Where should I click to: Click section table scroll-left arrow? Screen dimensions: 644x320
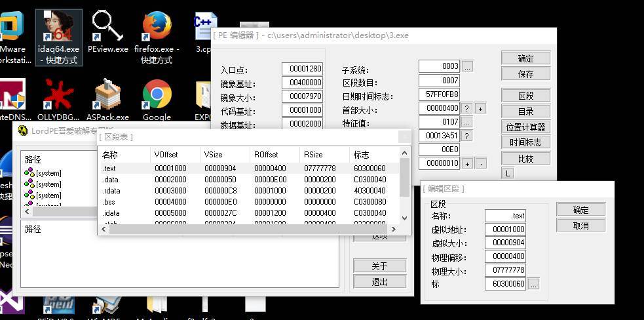click(104, 229)
